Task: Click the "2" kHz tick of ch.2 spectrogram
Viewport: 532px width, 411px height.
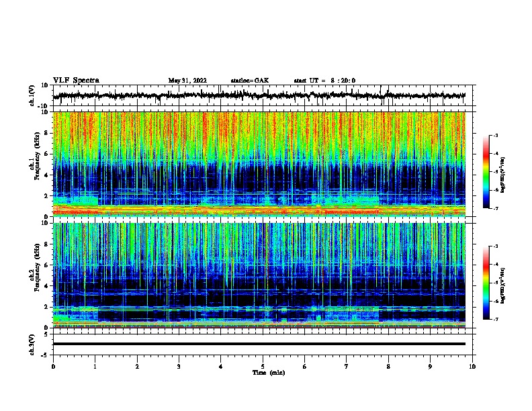Action: (46, 307)
